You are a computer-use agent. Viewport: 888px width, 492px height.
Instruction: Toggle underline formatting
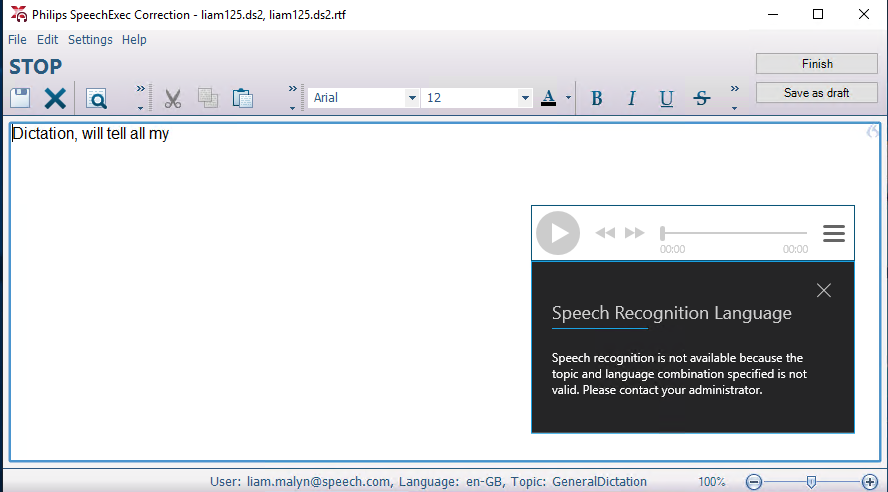point(667,99)
